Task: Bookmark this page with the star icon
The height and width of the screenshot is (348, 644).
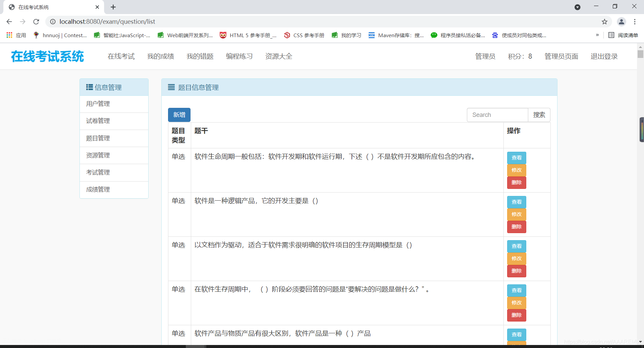Action: click(x=604, y=21)
